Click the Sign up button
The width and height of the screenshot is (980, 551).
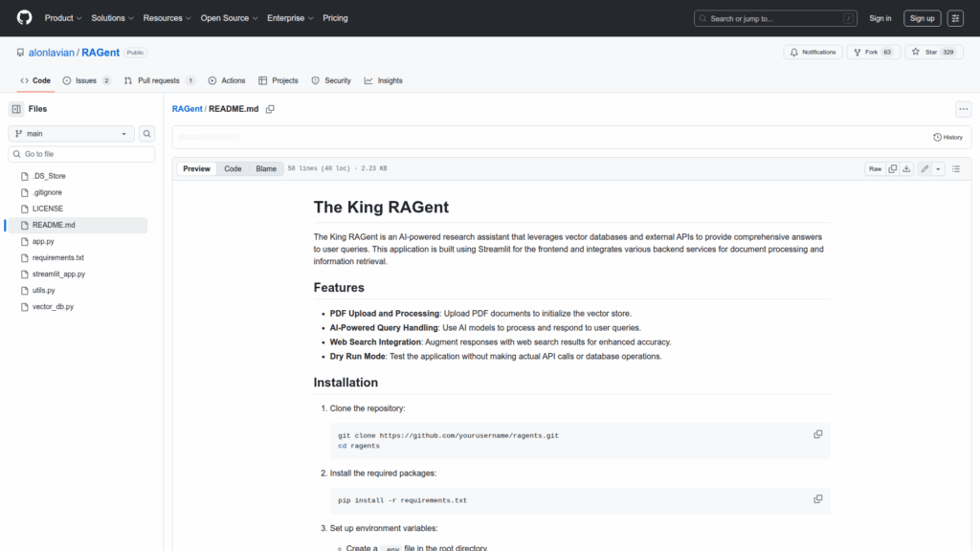(x=923, y=18)
